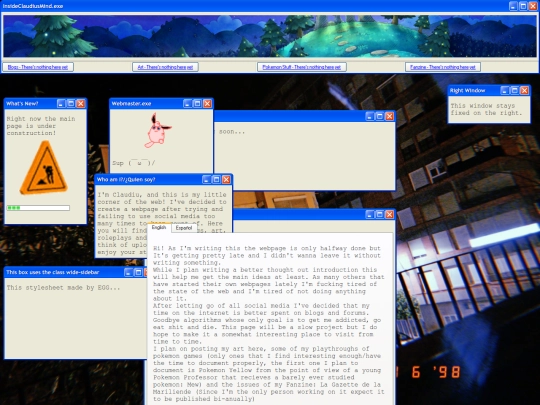
Task: Switch to the English tab
Action: pyautogui.click(x=159, y=228)
